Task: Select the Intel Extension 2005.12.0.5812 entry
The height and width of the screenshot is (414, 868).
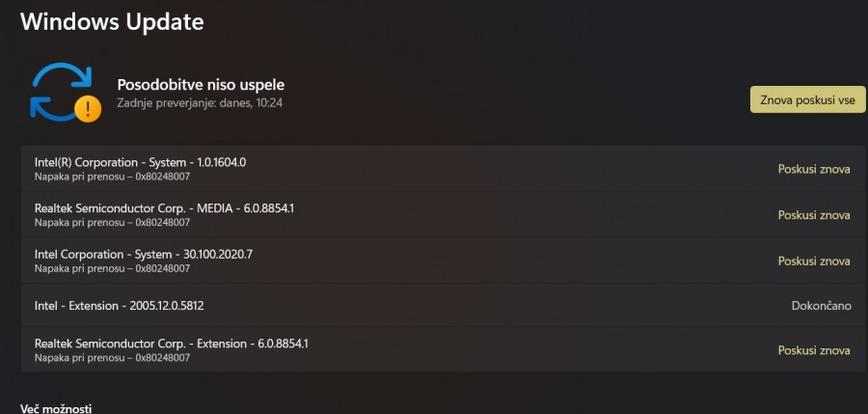Action: pyautogui.click(x=119, y=306)
